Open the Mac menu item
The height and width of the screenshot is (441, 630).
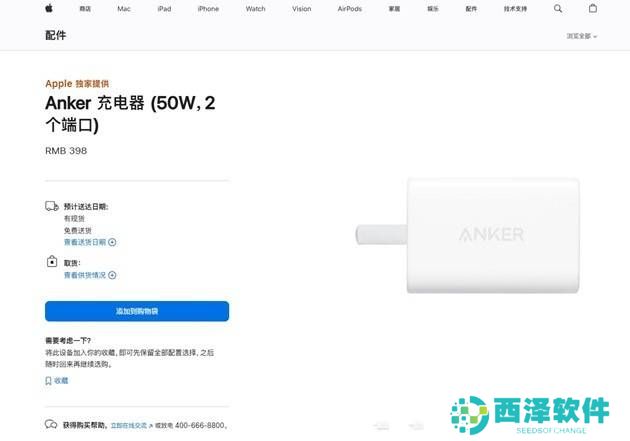pyautogui.click(x=124, y=9)
